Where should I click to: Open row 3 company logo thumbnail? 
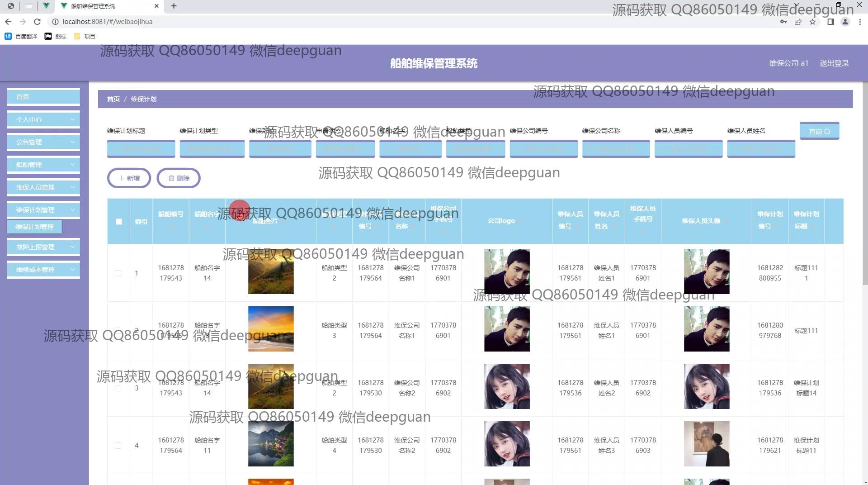click(507, 386)
